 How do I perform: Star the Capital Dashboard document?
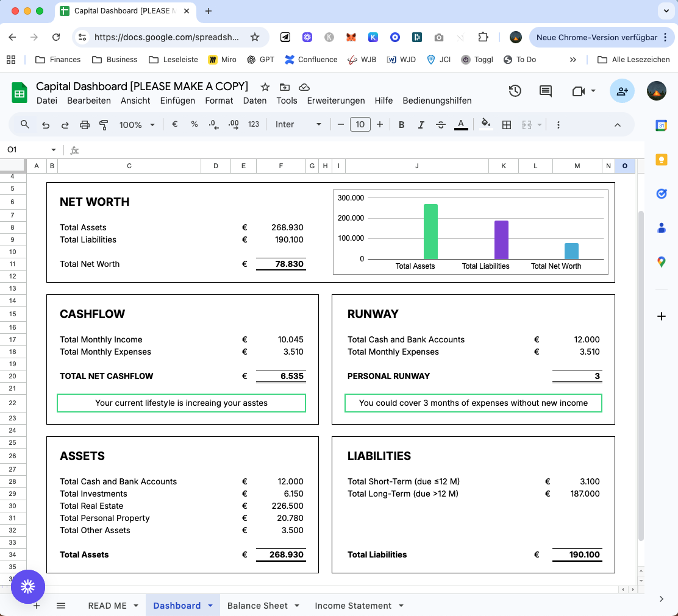point(265,87)
